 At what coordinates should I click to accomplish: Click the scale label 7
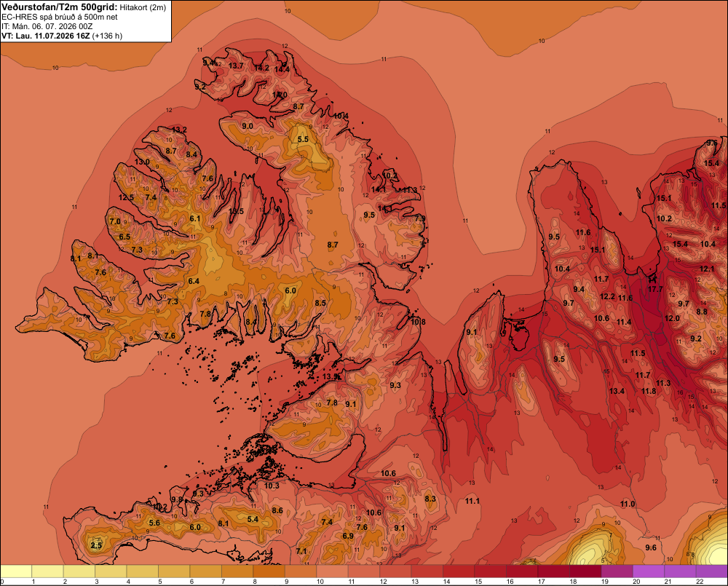[223, 582]
